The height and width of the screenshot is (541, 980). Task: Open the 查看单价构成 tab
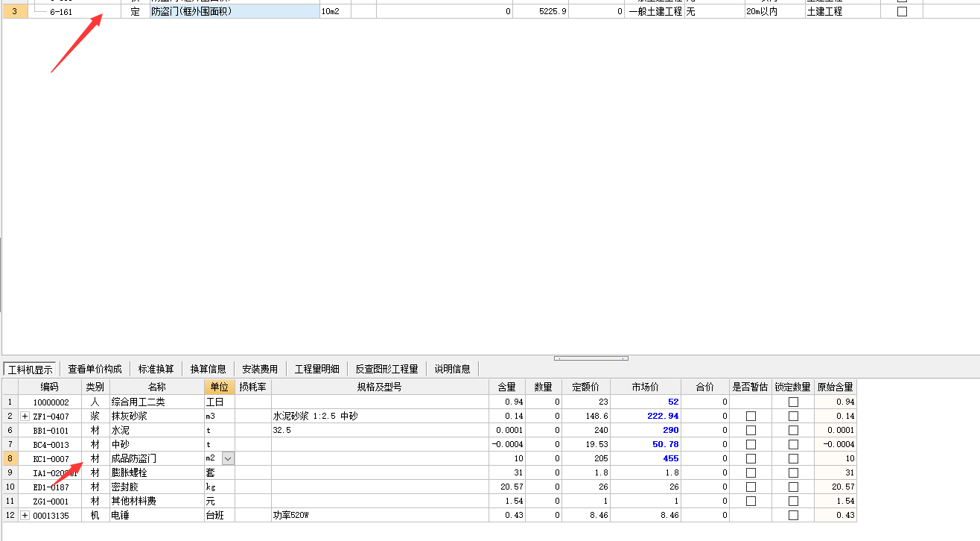tap(95, 369)
